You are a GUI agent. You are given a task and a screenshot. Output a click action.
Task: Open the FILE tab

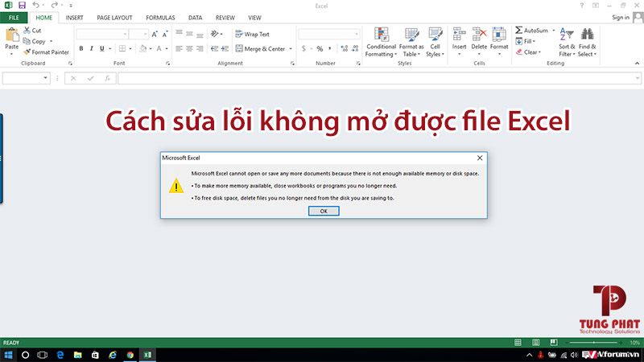(14, 18)
